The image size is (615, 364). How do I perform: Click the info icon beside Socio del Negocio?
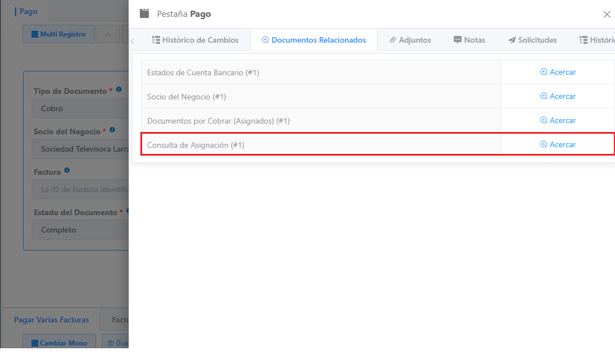tap(112, 130)
